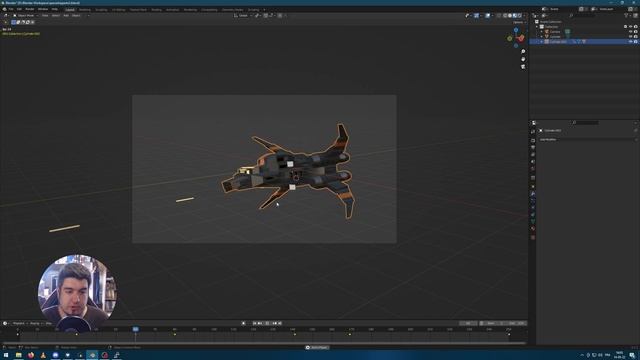Viewport: 640px width, 360px height.
Task: Open the Render menu
Action: (x=30, y=9)
